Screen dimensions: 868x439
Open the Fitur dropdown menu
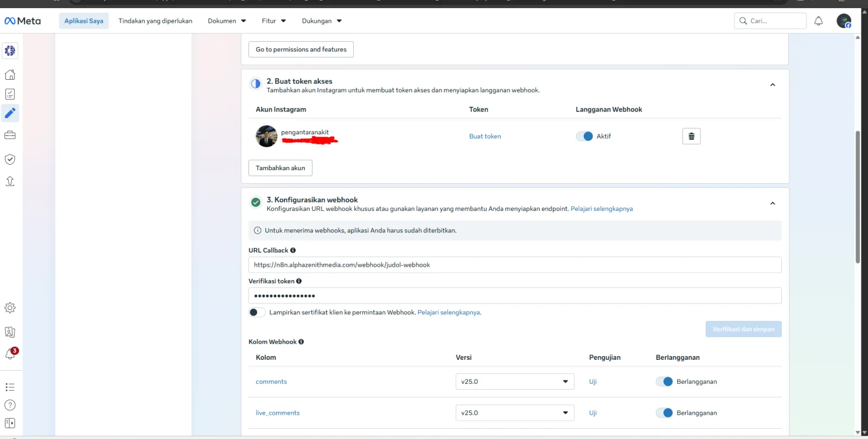pyautogui.click(x=273, y=21)
